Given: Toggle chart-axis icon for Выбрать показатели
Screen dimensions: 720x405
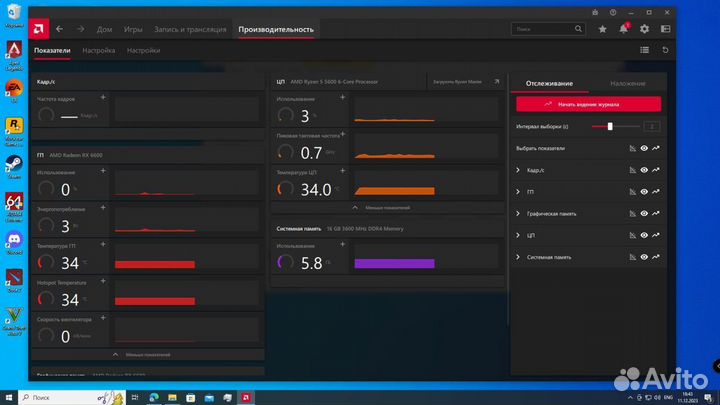Looking at the screenshot, I should 633,148.
